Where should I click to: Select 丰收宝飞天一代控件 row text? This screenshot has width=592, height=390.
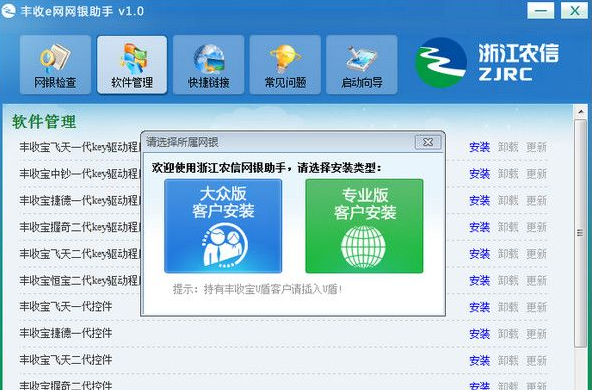(x=66, y=307)
